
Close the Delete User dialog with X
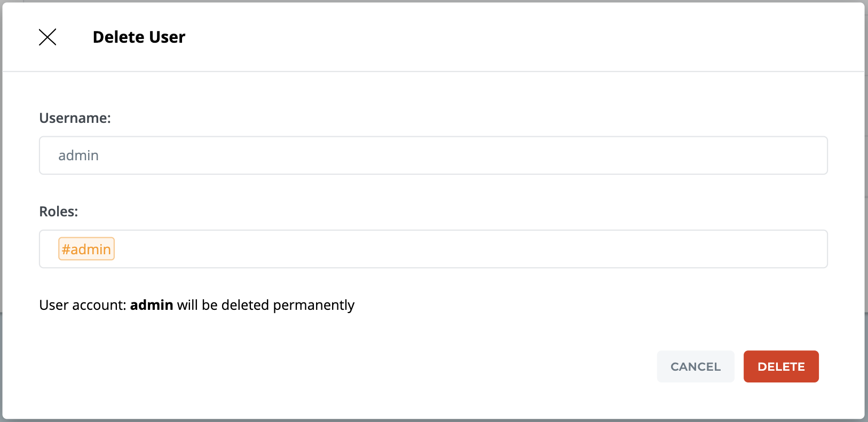[48, 37]
